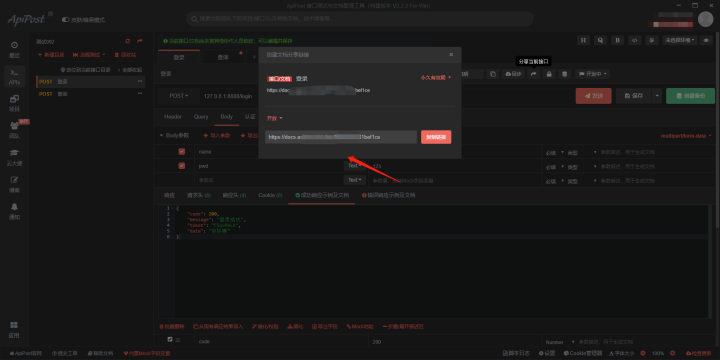Click the 回收站 recycle bin button
The width and height of the screenshot is (720, 360).
pos(125,55)
